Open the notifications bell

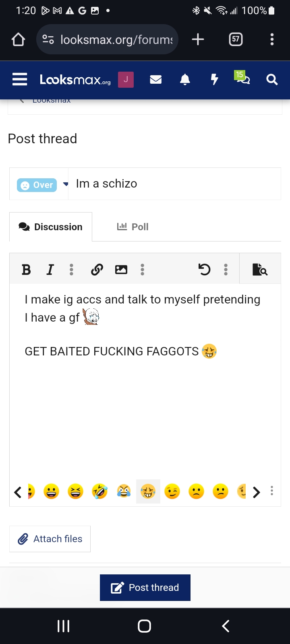click(185, 79)
